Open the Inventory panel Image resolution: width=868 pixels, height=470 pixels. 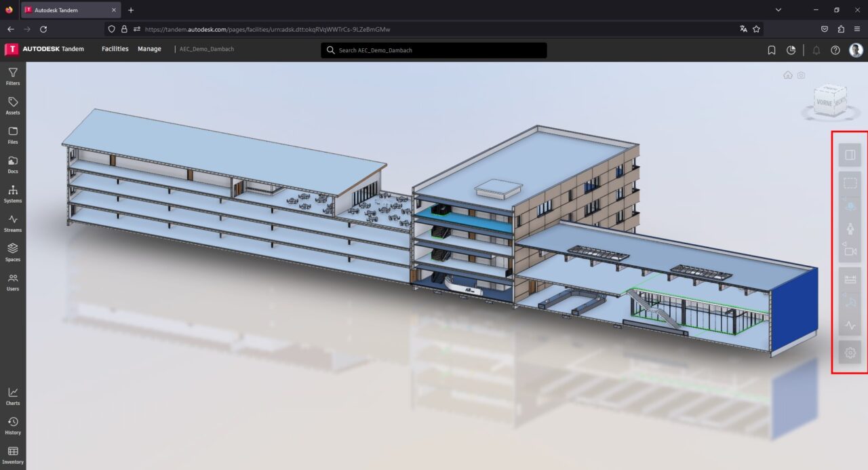tap(13, 456)
